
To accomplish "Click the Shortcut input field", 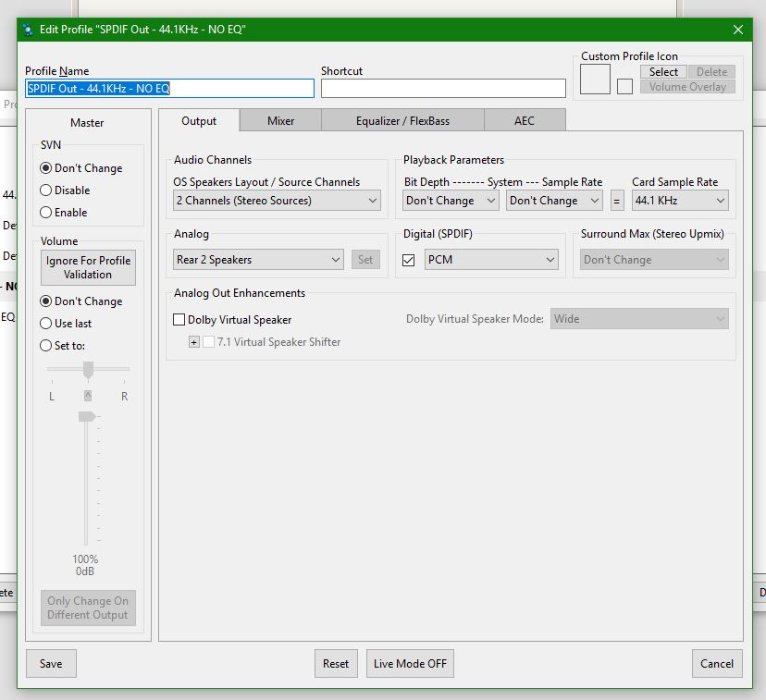I will (x=443, y=89).
